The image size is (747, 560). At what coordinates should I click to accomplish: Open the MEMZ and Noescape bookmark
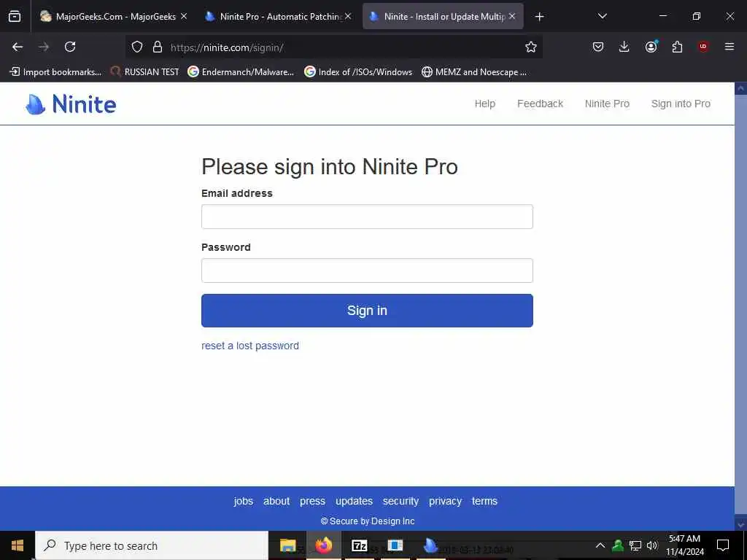pyautogui.click(x=474, y=72)
